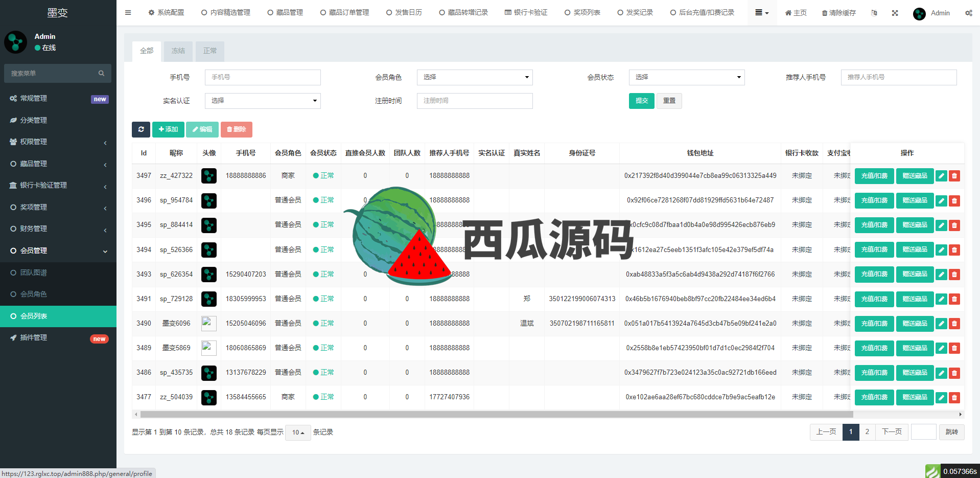The image size is (980, 478).
Task: Focus the 注册时间 date field
Action: [x=475, y=101]
